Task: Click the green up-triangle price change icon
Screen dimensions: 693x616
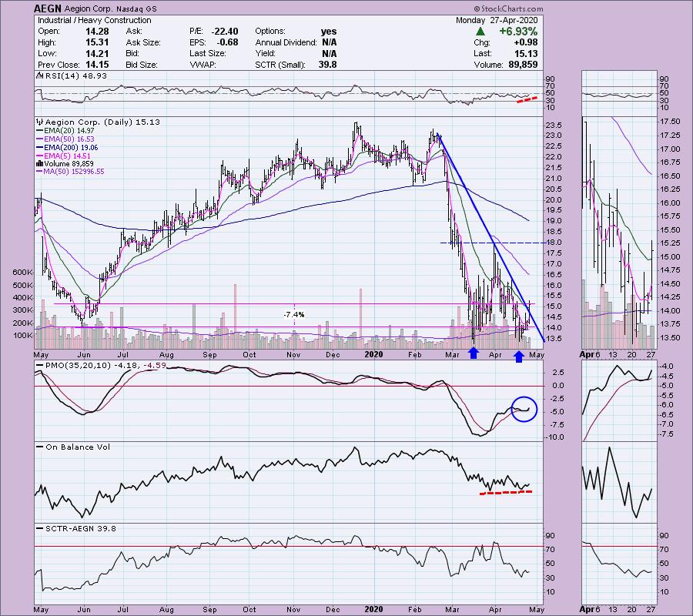Action: pos(480,32)
